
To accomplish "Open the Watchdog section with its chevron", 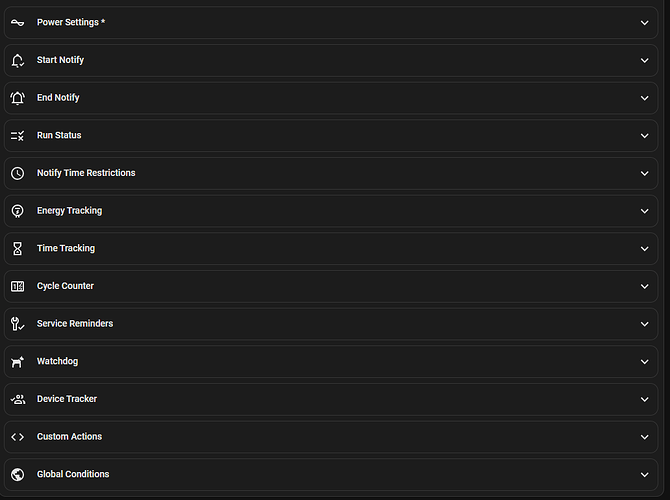I will coord(645,361).
